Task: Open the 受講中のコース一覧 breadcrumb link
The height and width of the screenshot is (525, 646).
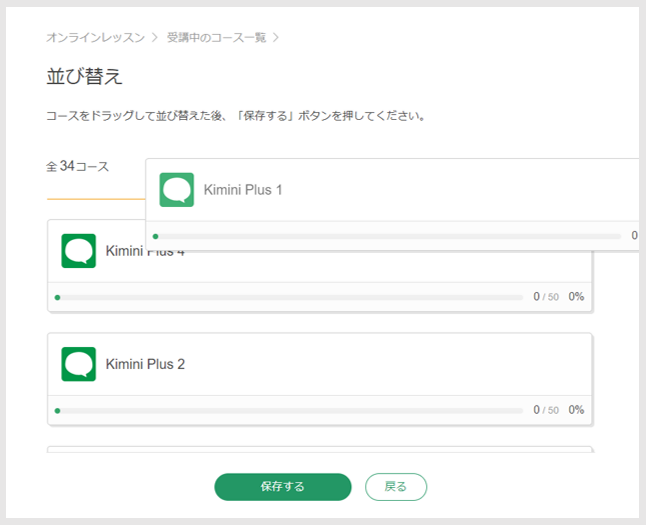Action: [x=216, y=38]
